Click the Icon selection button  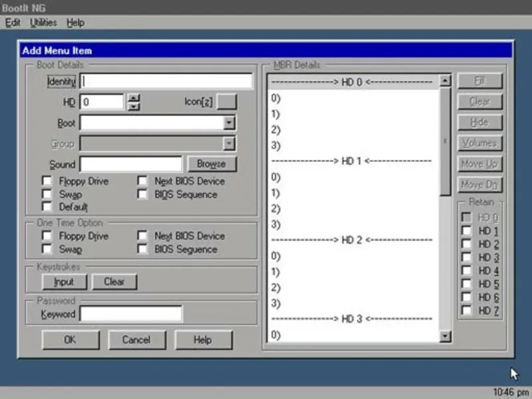pyautogui.click(x=227, y=102)
